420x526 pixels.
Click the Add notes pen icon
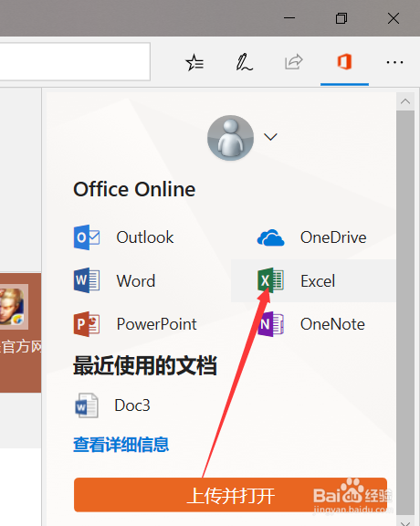tap(244, 62)
